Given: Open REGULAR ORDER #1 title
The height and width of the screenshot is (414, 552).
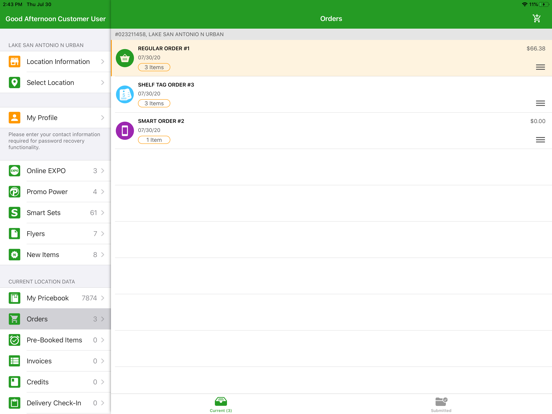Looking at the screenshot, I should (164, 49).
